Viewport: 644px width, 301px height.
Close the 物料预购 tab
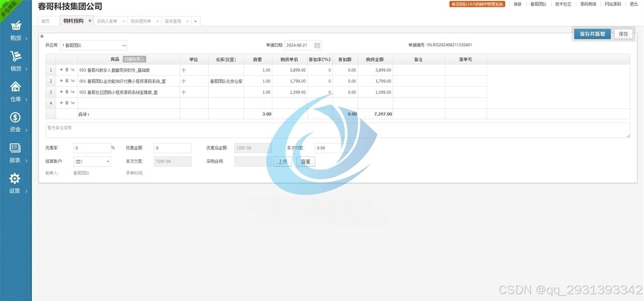[x=90, y=21]
